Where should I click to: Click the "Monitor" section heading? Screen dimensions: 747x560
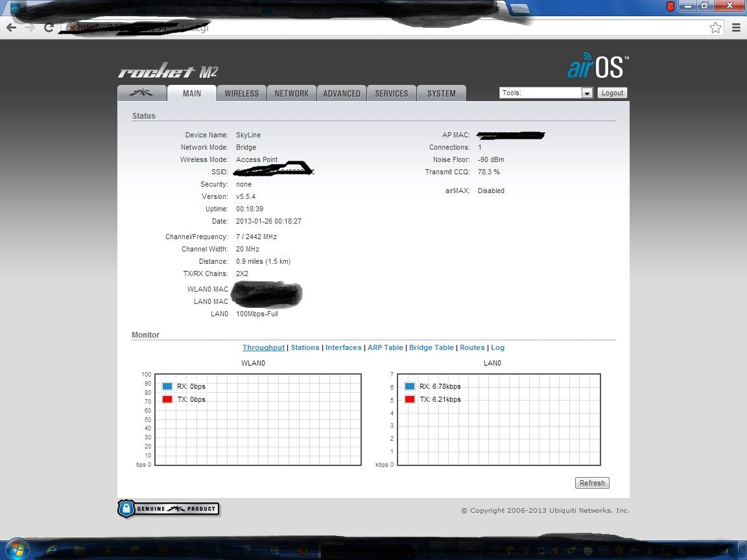145,334
